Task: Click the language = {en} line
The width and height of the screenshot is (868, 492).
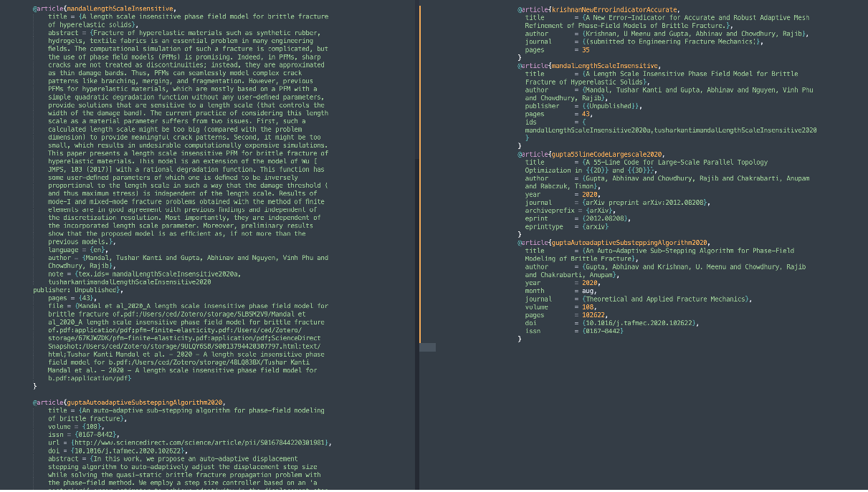Action: tap(79, 249)
